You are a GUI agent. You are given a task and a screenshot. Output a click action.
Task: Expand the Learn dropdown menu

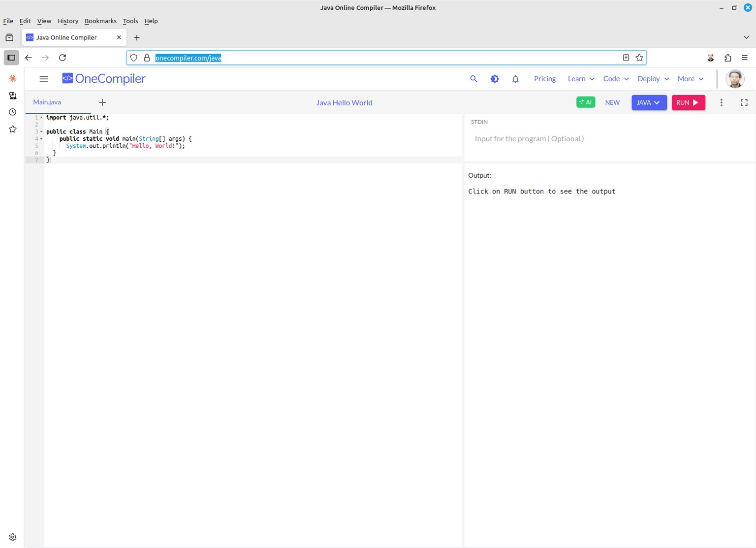tap(581, 79)
